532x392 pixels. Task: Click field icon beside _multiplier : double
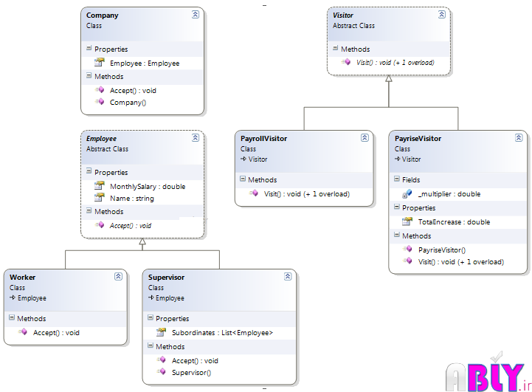pos(407,193)
